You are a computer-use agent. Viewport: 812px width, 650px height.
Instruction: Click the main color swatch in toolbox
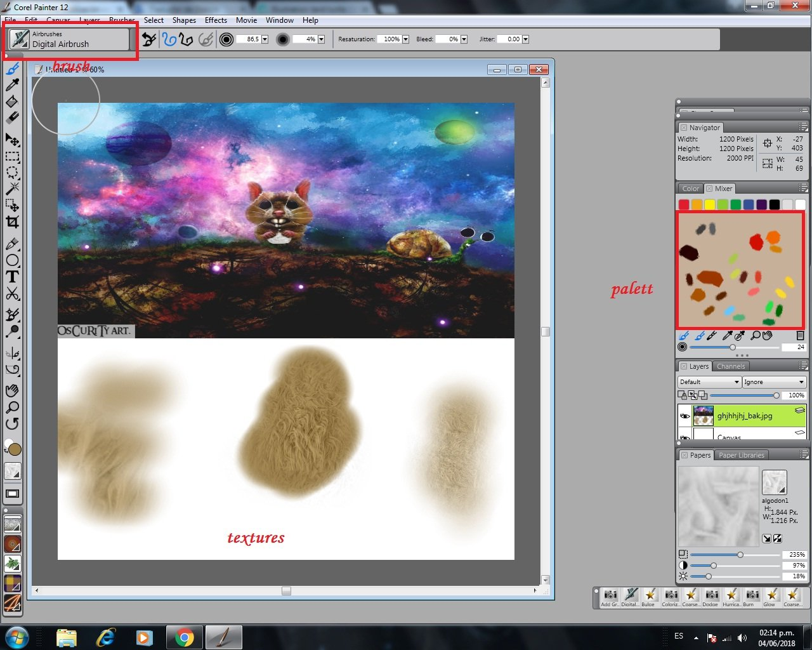[15, 449]
